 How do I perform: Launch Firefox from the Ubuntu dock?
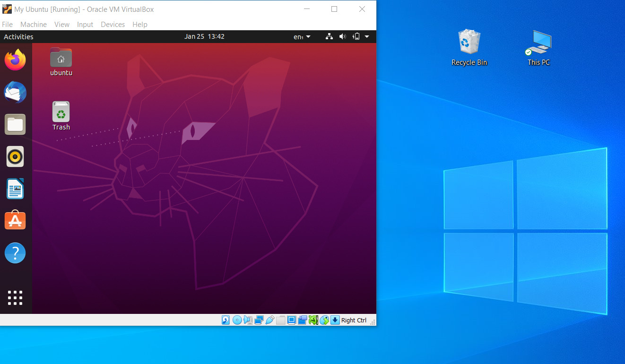pos(15,60)
